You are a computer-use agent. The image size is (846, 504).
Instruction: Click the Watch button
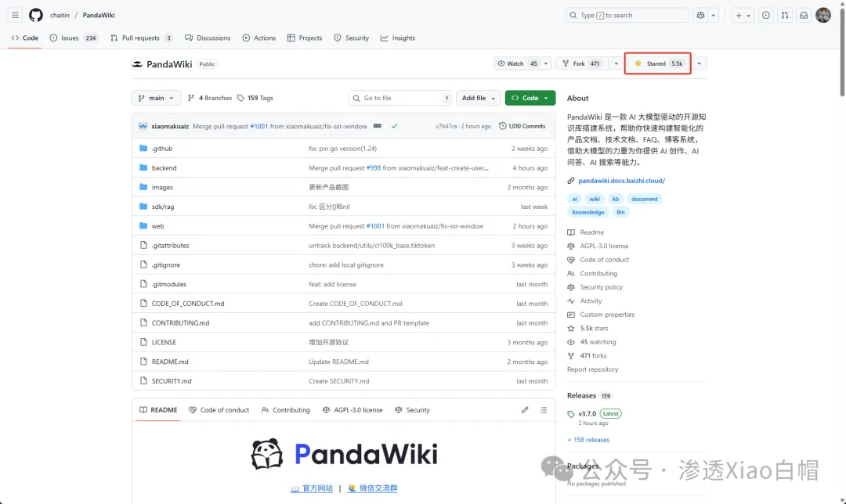point(517,63)
